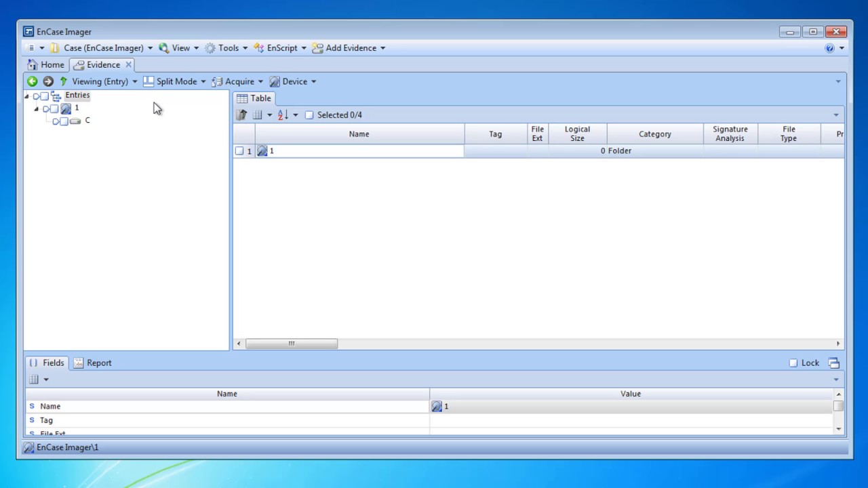Click the horizontal scrollbar thumb in table
The height and width of the screenshot is (488, 868).
[292, 344]
